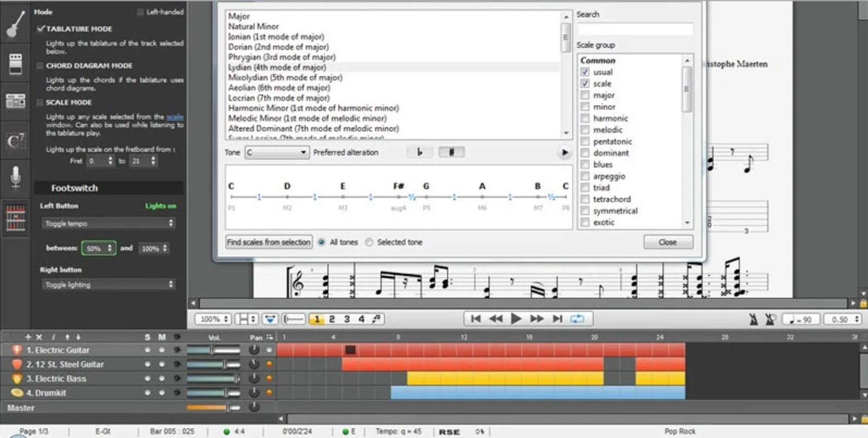868x438 pixels.
Task: Click the Drumkit cymbal track icon
Action: coord(17,393)
